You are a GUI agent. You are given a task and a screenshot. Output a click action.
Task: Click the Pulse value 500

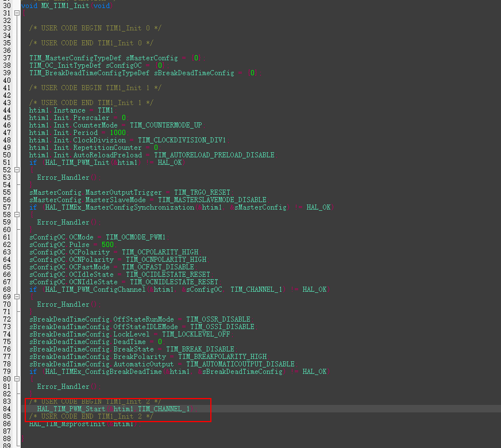pos(107,245)
